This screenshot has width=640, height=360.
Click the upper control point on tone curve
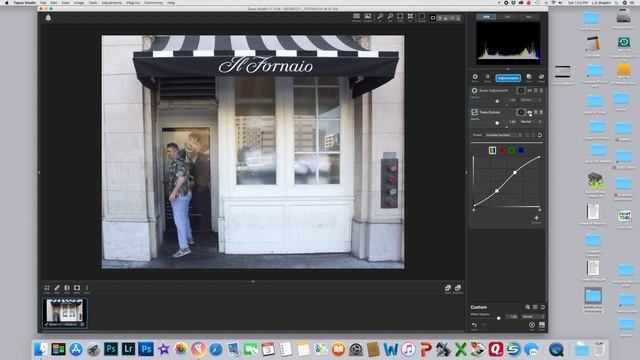pos(515,173)
